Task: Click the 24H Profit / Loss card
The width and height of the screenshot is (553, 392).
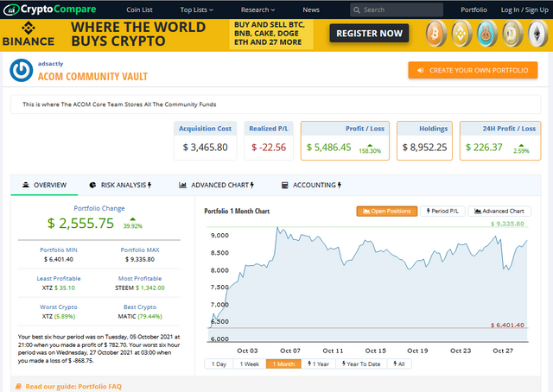Action: coord(500,141)
